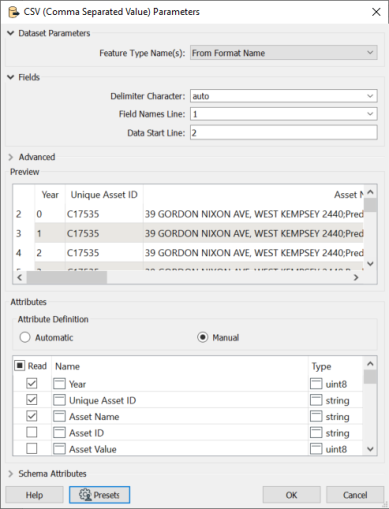Click preview horizontal scroll right arrow
The image size is (389, 509).
(x=356, y=277)
